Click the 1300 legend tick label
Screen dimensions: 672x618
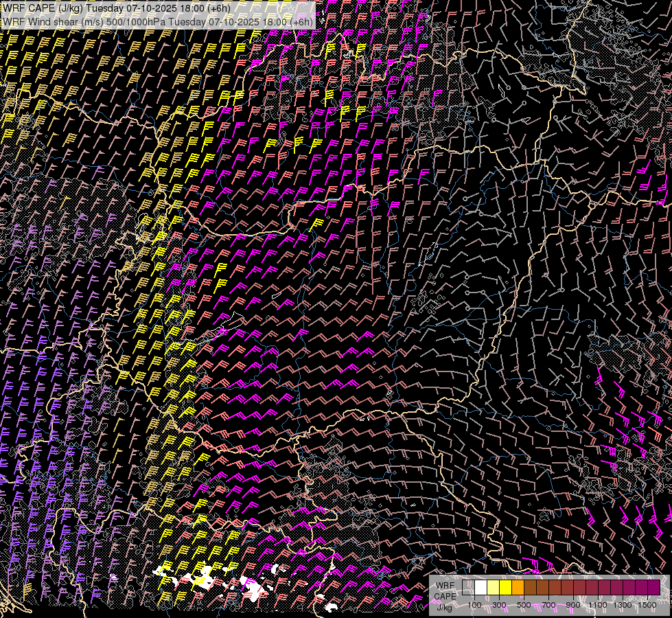[622, 605]
